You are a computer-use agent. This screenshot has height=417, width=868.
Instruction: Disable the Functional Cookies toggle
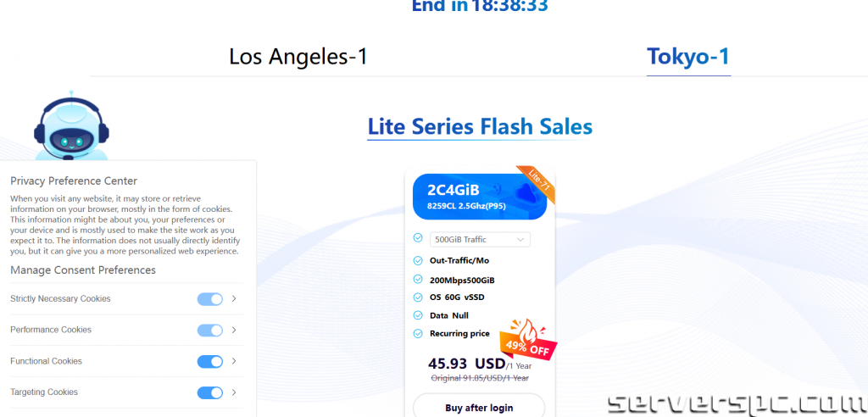point(209,361)
